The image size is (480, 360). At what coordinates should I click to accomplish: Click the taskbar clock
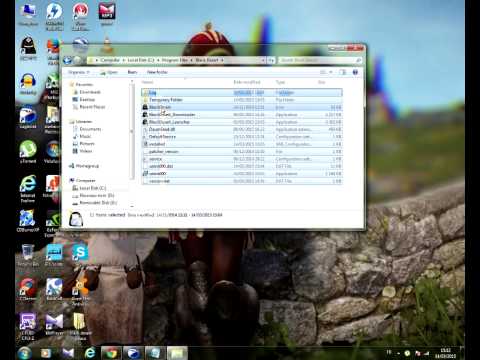tap(445, 353)
